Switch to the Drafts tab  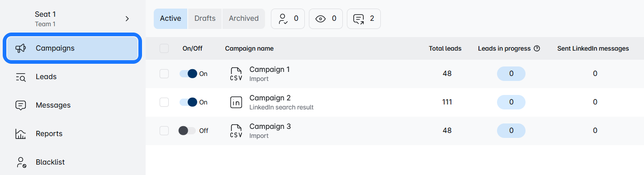click(205, 19)
